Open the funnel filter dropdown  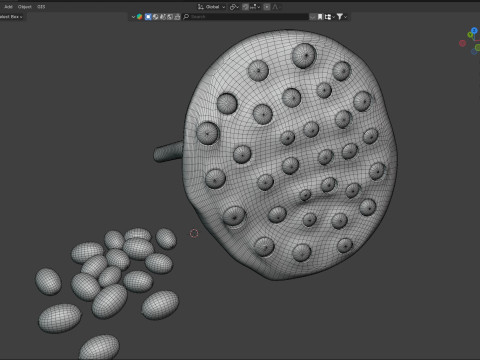pyautogui.click(x=342, y=17)
